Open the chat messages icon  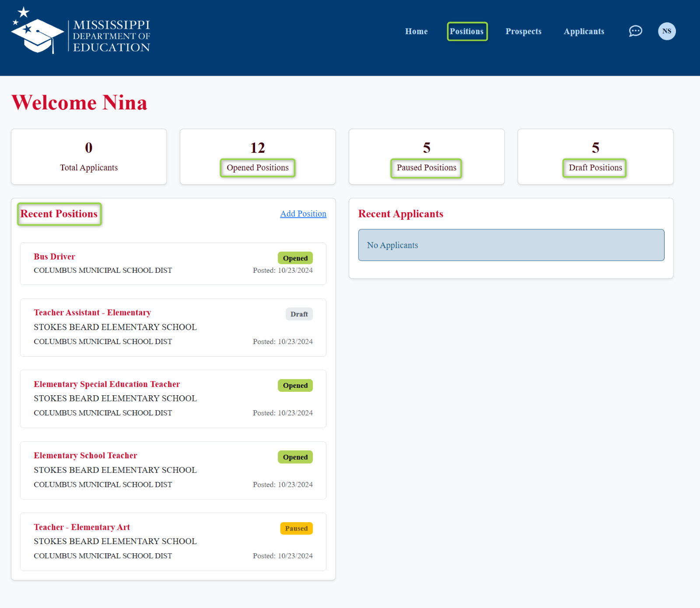click(x=635, y=31)
